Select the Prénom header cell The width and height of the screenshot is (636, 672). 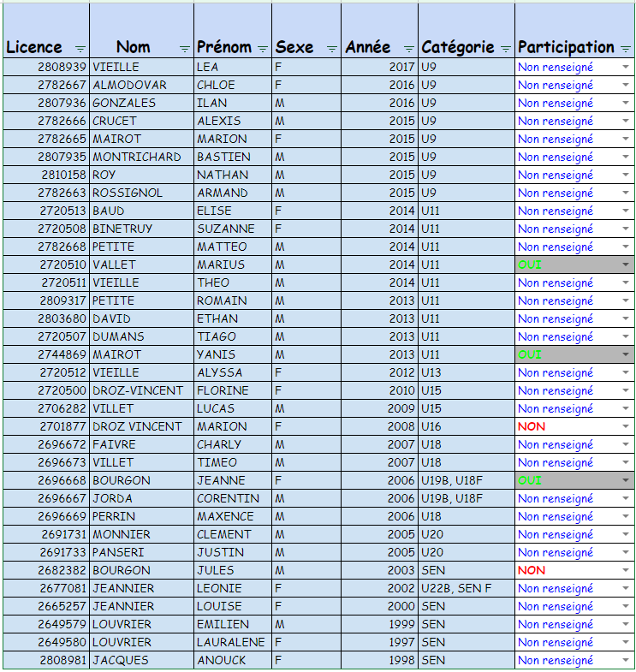point(233,31)
